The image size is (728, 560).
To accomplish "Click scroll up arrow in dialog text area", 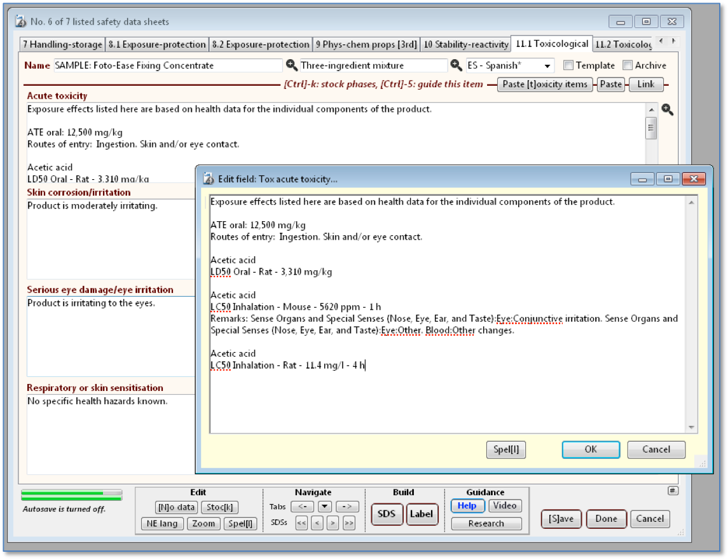I will click(x=691, y=203).
